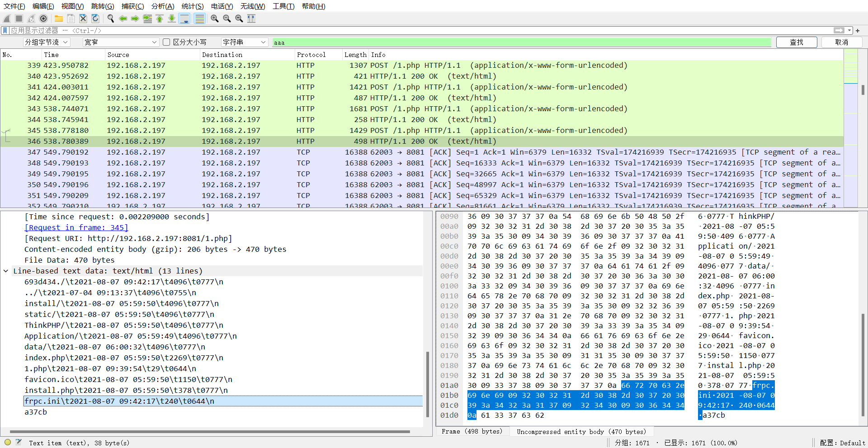The image size is (868, 448).
Task: Open the 工具(T) menu
Action: (283, 6)
